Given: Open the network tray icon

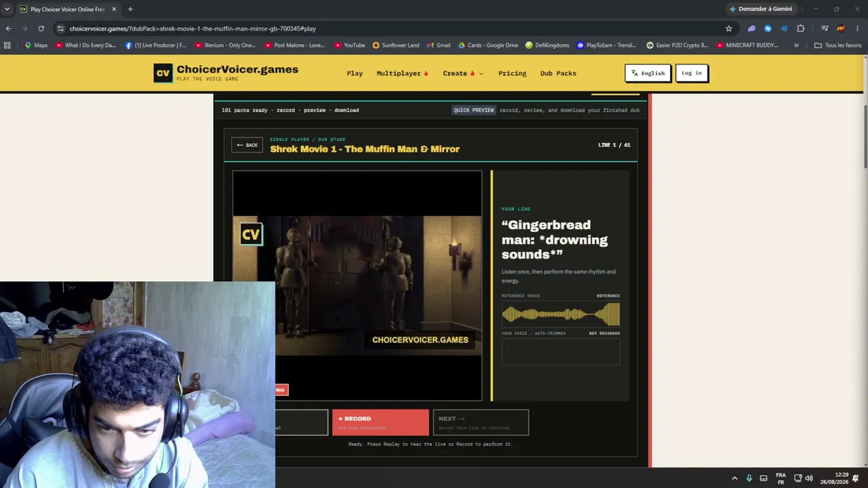Looking at the screenshot, I should (x=798, y=479).
